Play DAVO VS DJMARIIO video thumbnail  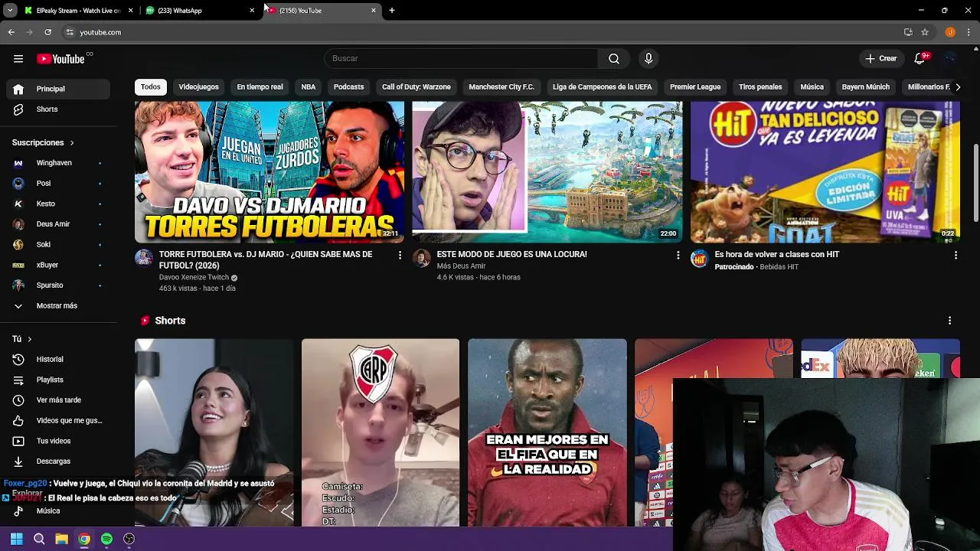269,172
